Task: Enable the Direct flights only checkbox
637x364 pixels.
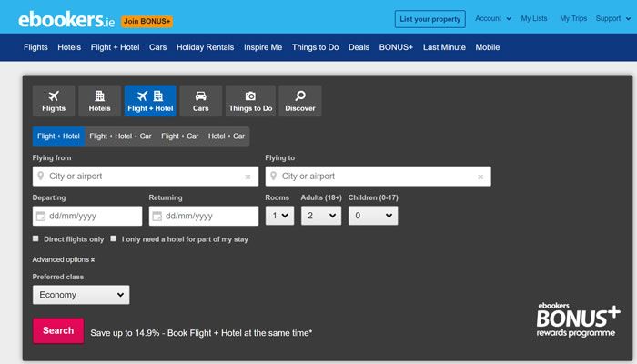Action: (x=36, y=239)
